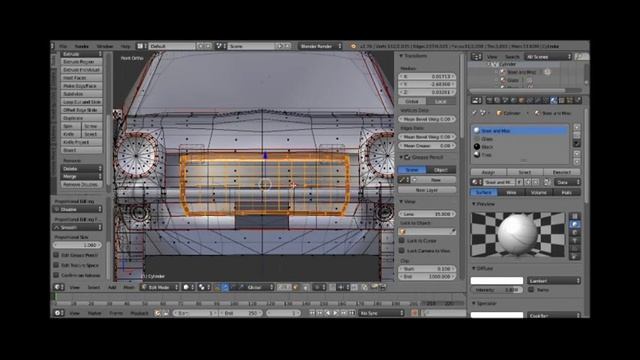
Task: Open the All Scenes dropdown in outliner
Action: coord(548,57)
